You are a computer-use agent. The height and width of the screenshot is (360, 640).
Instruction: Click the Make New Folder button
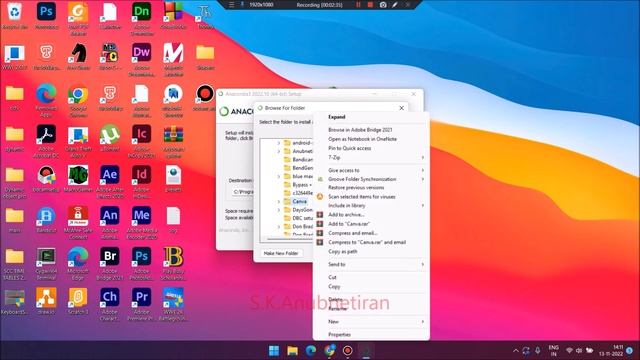[281, 253]
